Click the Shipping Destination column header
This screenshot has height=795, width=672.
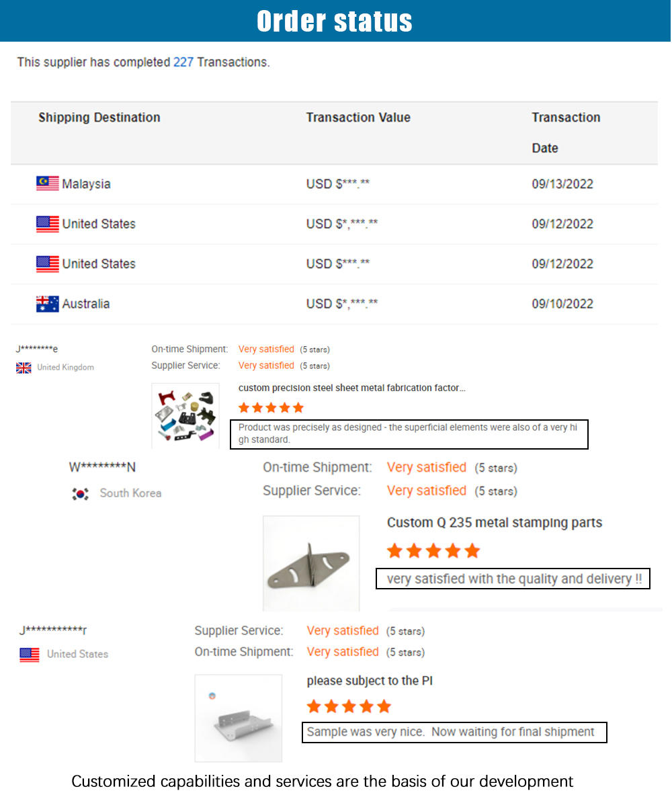[x=99, y=118]
